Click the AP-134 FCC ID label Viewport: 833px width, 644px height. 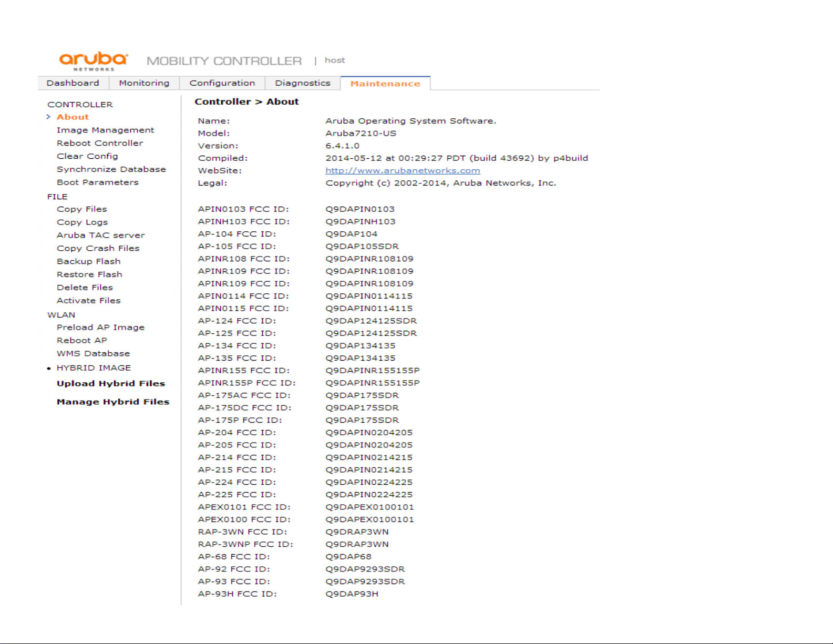(237, 346)
